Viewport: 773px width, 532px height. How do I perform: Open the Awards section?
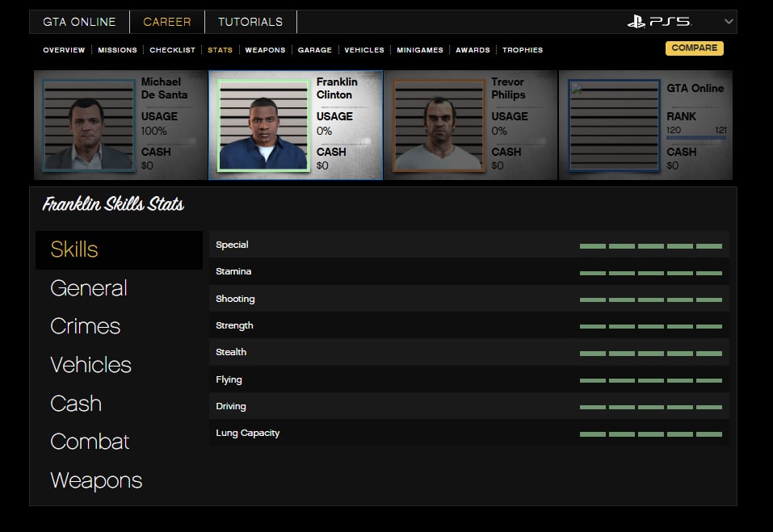473,50
